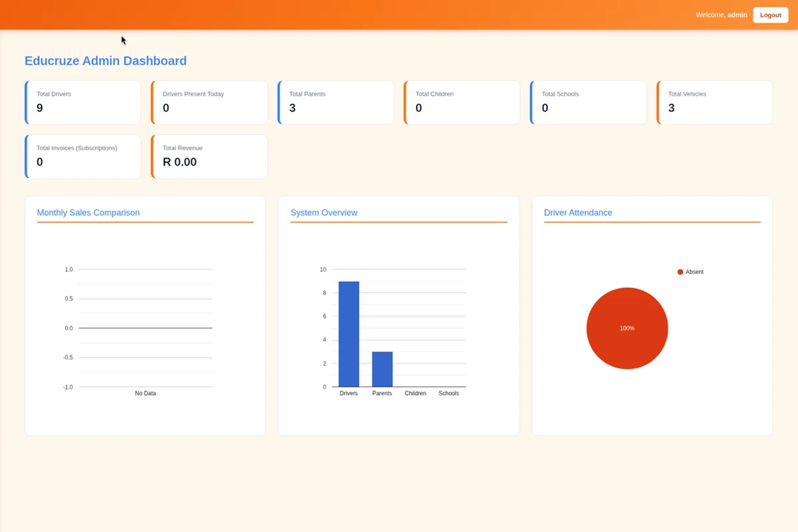
Task: Click the Children axis label
Action: pos(416,393)
